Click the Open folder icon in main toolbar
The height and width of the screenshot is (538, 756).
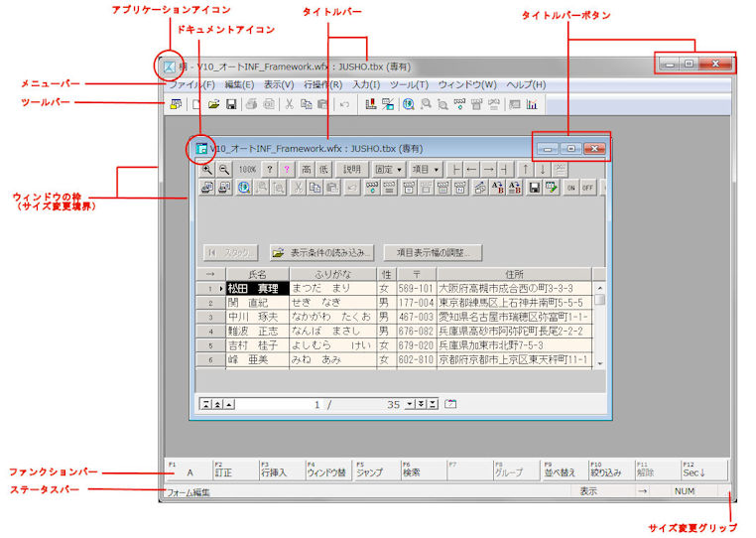click(x=213, y=104)
